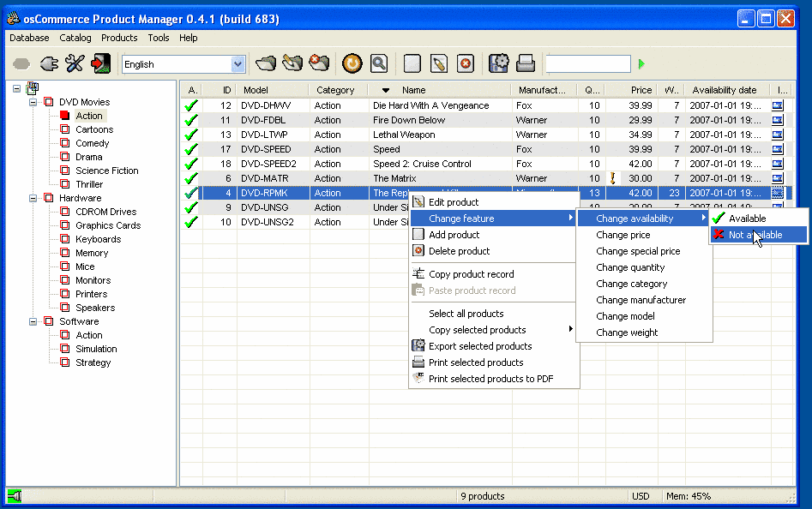812x509 pixels.
Task: Select the Simulation software category
Action: 96,349
